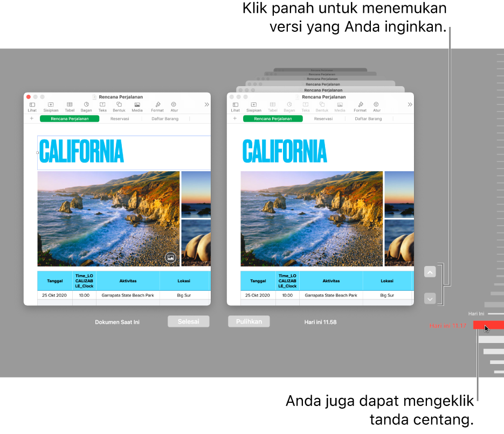
Task: Click Teks icon in current document toolbar
Action: [102, 107]
